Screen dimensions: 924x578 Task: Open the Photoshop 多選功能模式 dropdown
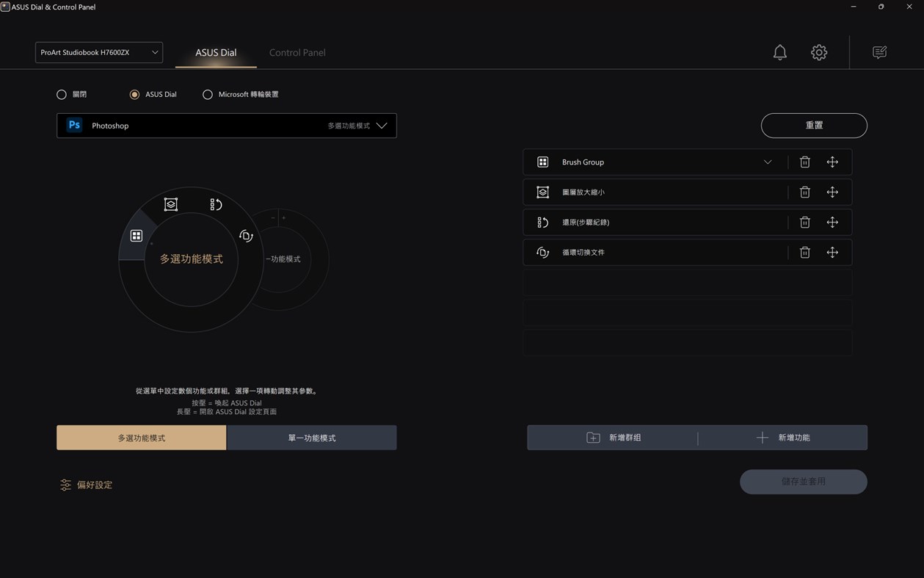(381, 125)
